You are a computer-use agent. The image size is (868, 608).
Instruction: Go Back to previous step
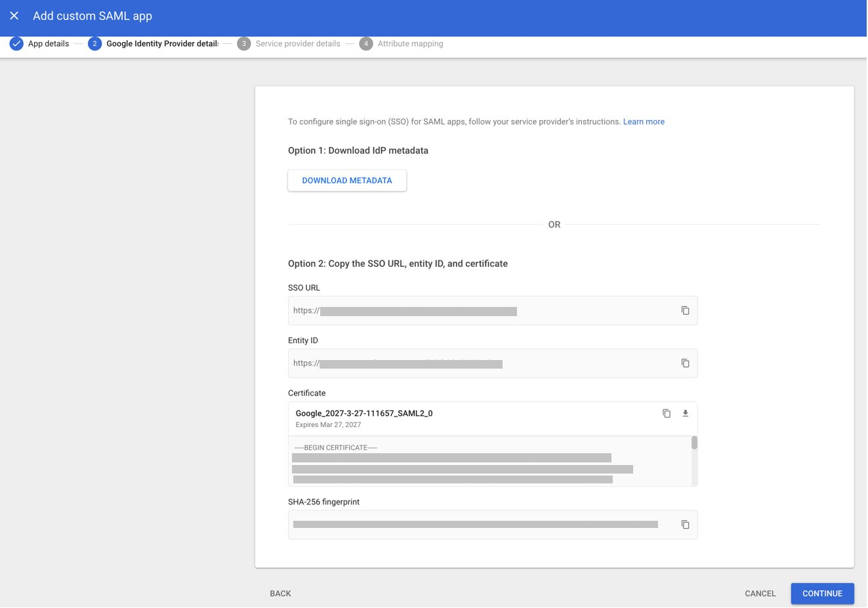pos(280,594)
